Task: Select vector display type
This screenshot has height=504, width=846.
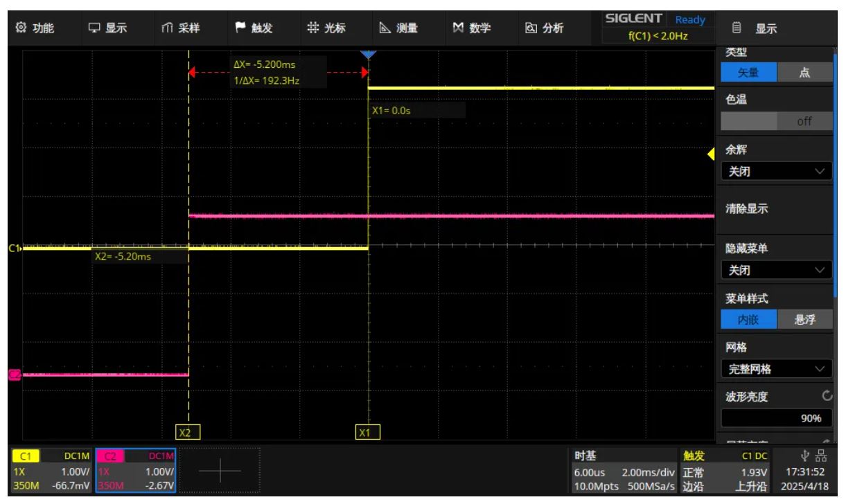Action: 748,72
